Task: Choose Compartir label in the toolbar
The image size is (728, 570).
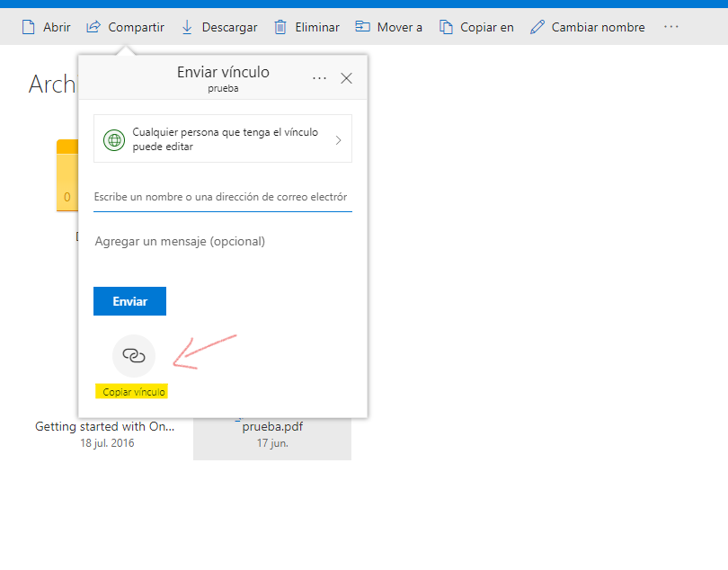Action: [136, 27]
